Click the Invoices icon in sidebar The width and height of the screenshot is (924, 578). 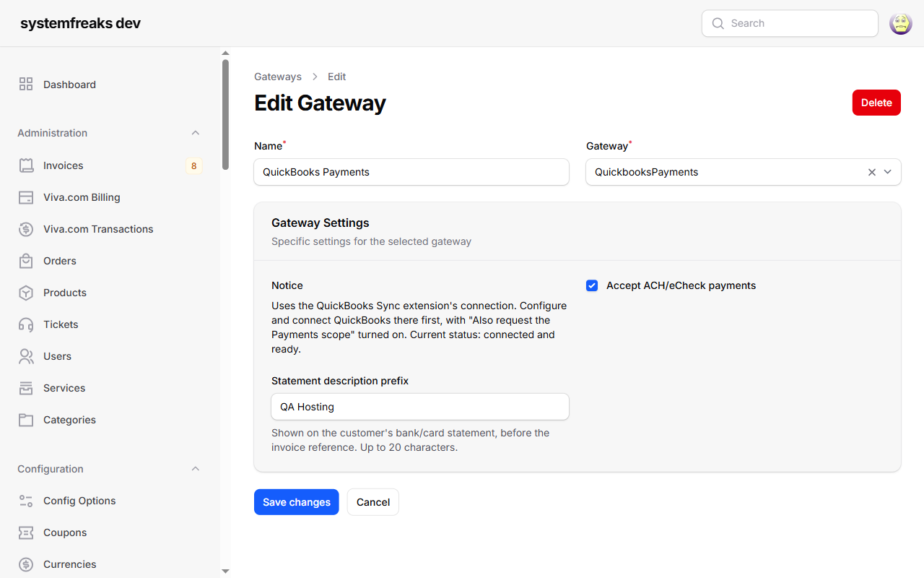coord(26,165)
